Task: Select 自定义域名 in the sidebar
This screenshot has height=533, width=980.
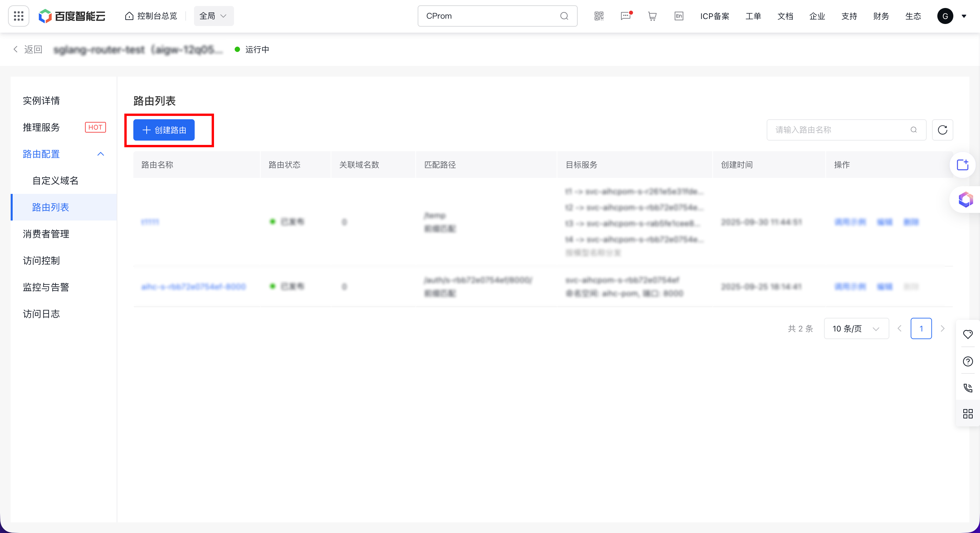Action: click(x=55, y=181)
